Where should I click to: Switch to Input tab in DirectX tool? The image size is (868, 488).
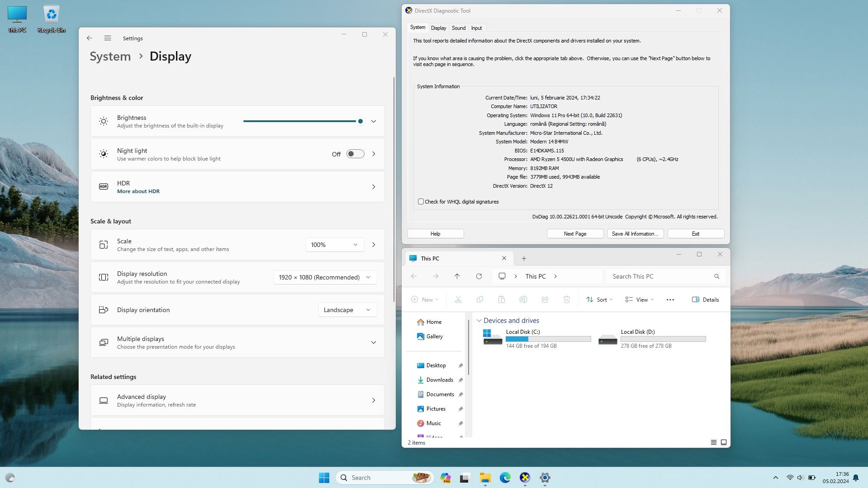[x=476, y=28]
